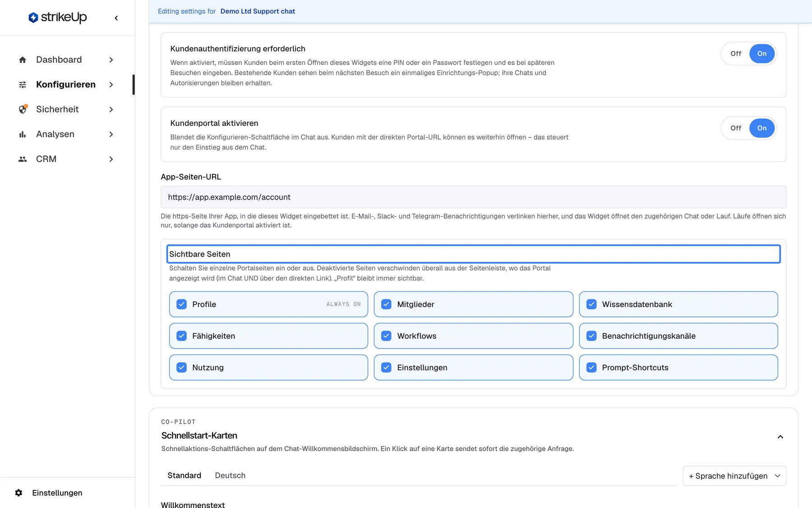The height and width of the screenshot is (508, 812).
Task: Uncheck the Nutzung page checkbox
Action: tap(181, 368)
